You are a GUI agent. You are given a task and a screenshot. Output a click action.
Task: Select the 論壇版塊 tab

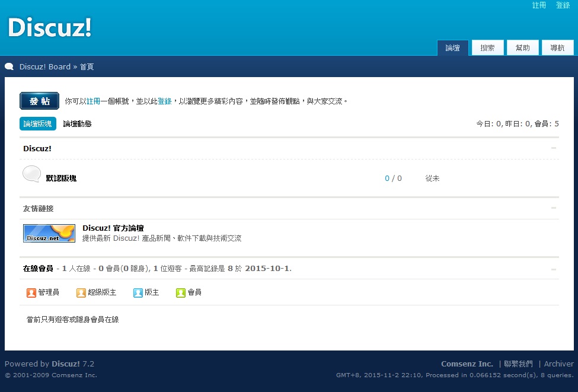(x=37, y=123)
